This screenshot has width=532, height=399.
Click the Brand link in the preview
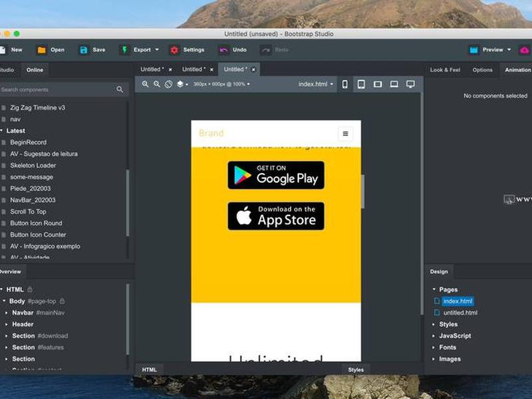pos(211,133)
